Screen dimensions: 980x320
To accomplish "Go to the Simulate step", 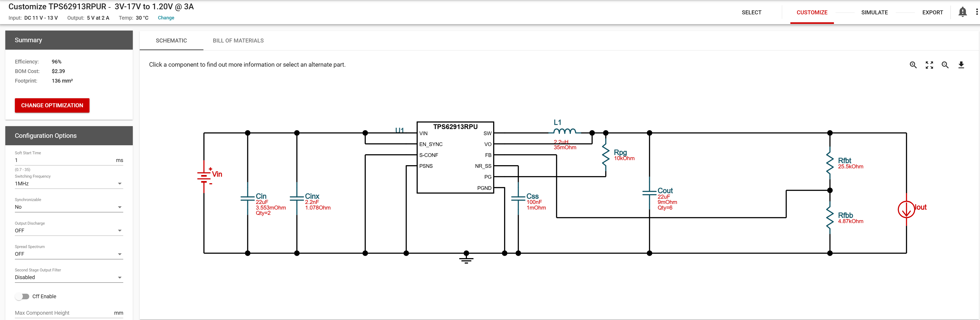I will (874, 12).
